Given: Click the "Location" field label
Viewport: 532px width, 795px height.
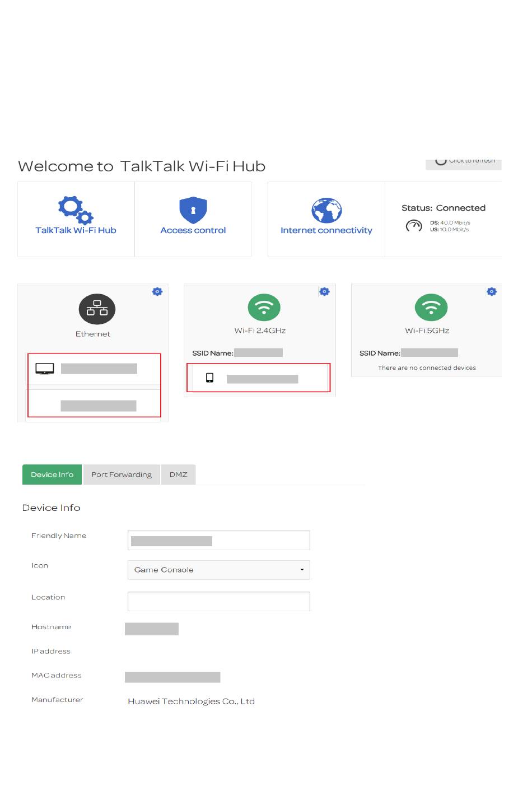Looking at the screenshot, I should click(x=48, y=597).
